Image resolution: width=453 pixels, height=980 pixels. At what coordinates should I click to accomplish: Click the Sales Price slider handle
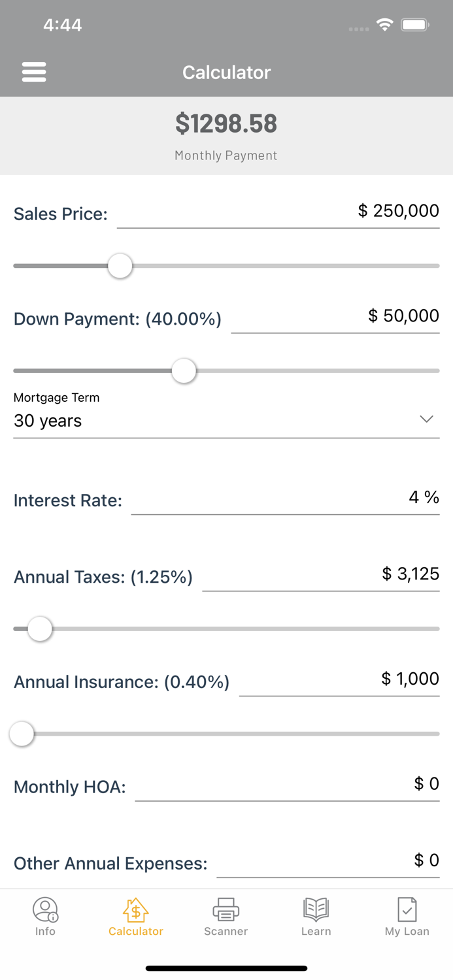[x=120, y=266]
